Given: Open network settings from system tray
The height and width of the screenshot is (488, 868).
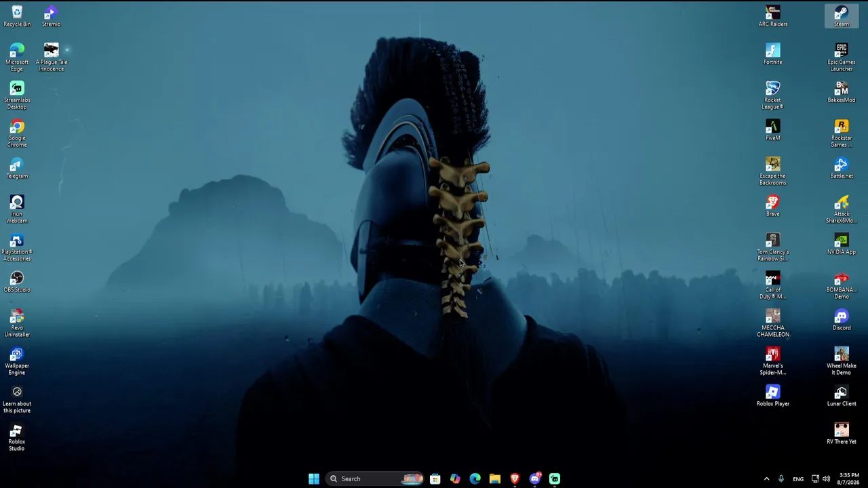Looking at the screenshot, I should [815, 479].
